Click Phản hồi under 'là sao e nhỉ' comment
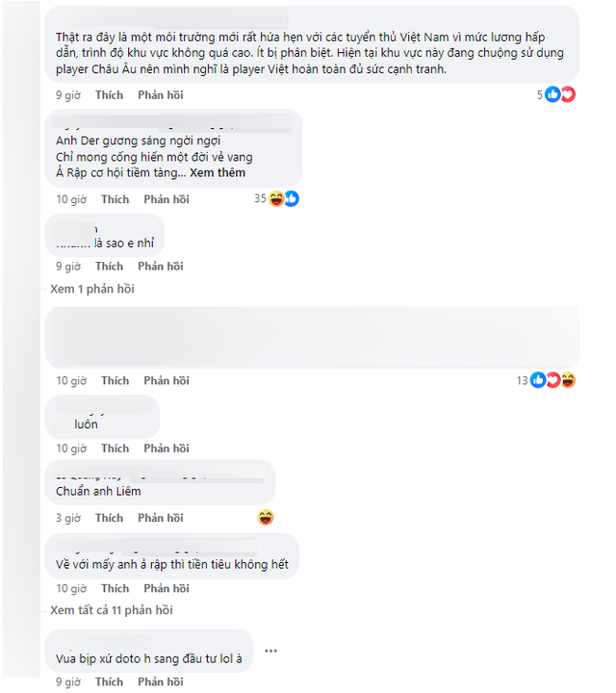The image size is (616, 693). 160,266
